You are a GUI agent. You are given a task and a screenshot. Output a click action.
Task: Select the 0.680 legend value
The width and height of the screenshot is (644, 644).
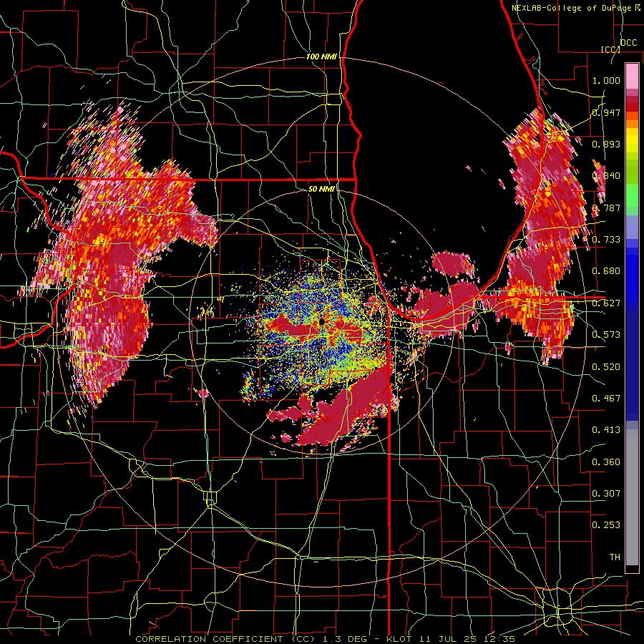[x=606, y=271]
